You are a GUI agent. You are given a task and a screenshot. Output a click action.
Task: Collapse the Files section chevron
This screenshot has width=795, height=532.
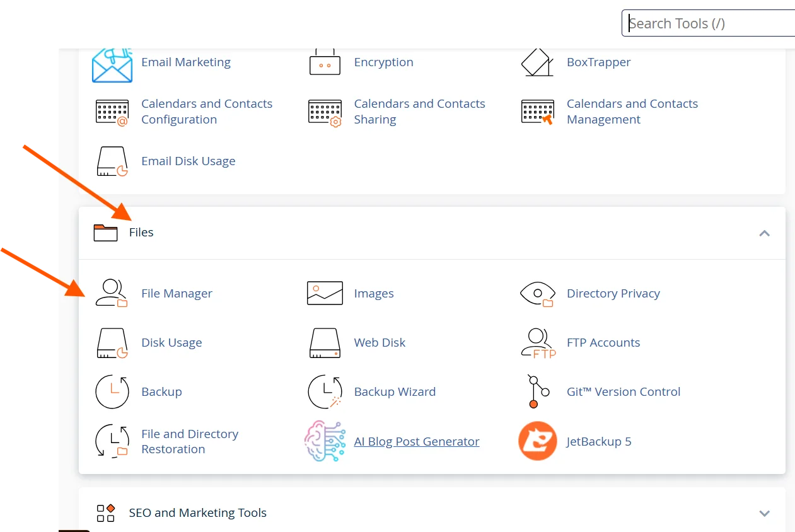764,233
